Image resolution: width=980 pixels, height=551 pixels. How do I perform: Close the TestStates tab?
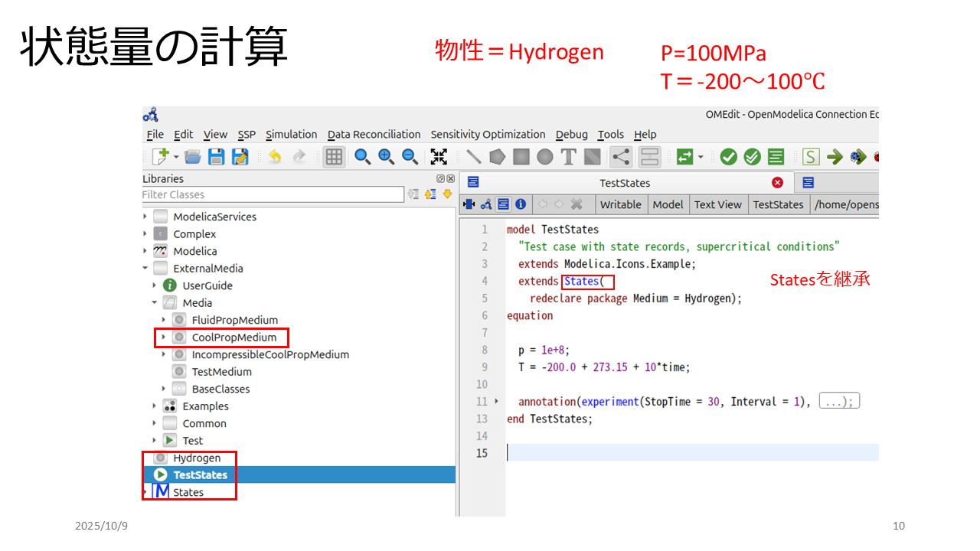click(777, 183)
